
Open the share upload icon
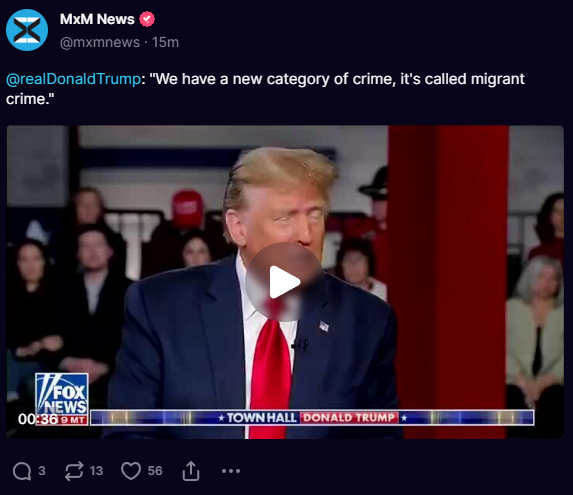tap(191, 471)
